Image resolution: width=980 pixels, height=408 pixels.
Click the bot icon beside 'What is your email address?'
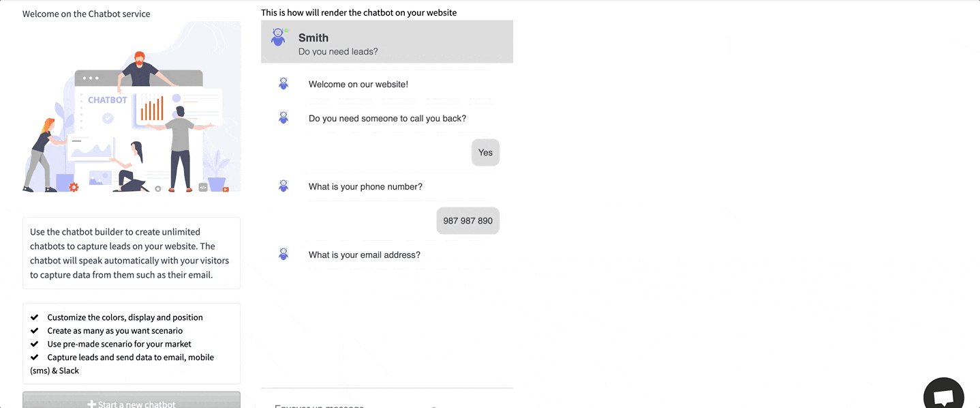pyautogui.click(x=284, y=254)
